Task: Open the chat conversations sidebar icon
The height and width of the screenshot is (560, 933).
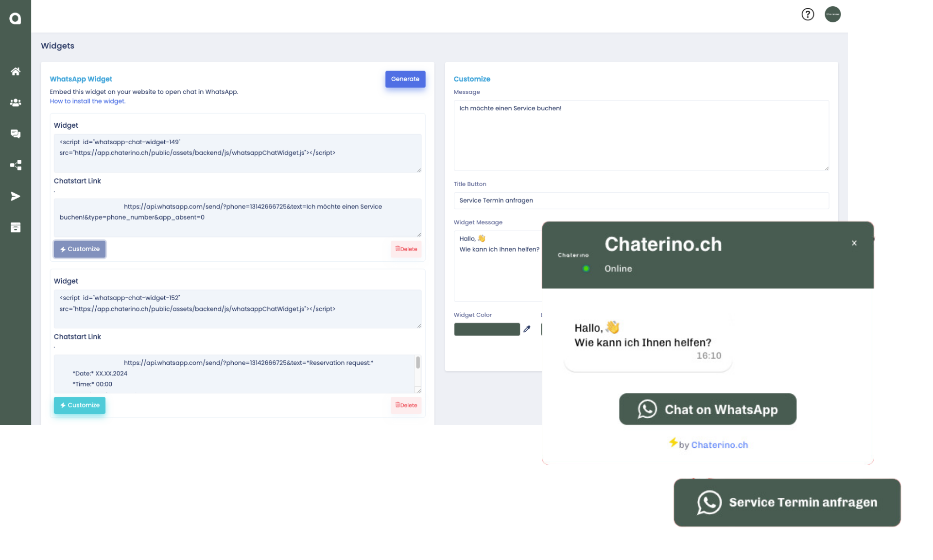Action: click(16, 134)
